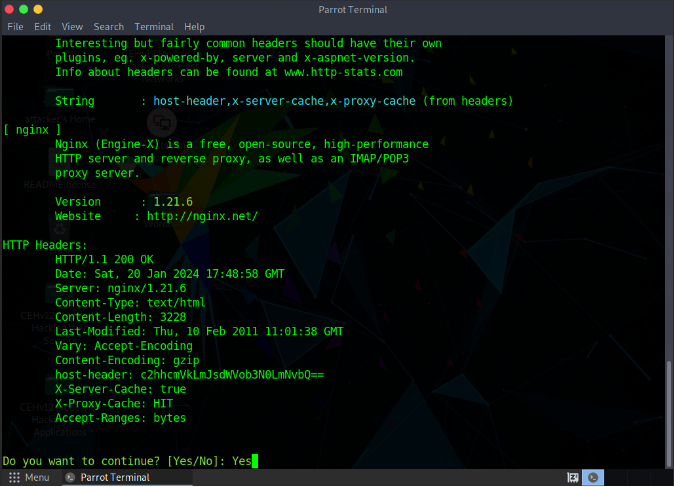This screenshot has height=487, width=674.
Task: Click the http://nginx.net/ website URL
Action: pos(202,216)
